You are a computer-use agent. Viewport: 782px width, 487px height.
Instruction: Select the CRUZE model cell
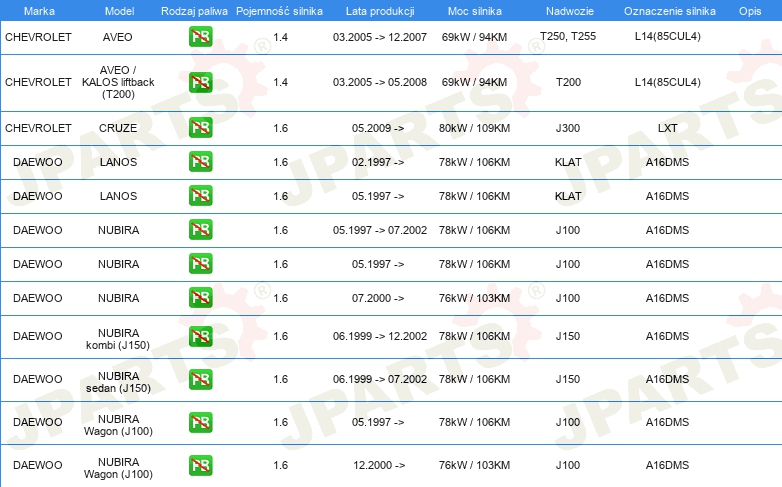[118, 128]
